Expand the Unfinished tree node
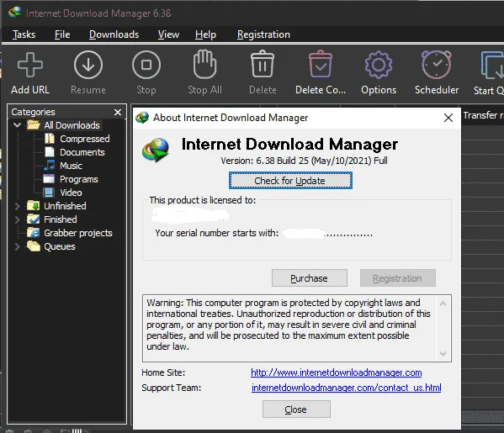The width and height of the screenshot is (504, 433). point(18,206)
